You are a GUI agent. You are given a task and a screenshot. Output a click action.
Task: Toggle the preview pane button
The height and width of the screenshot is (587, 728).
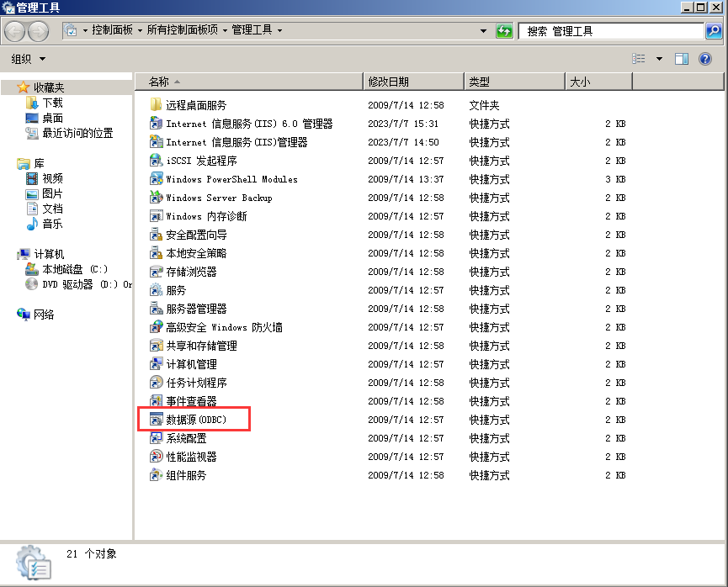(682, 59)
